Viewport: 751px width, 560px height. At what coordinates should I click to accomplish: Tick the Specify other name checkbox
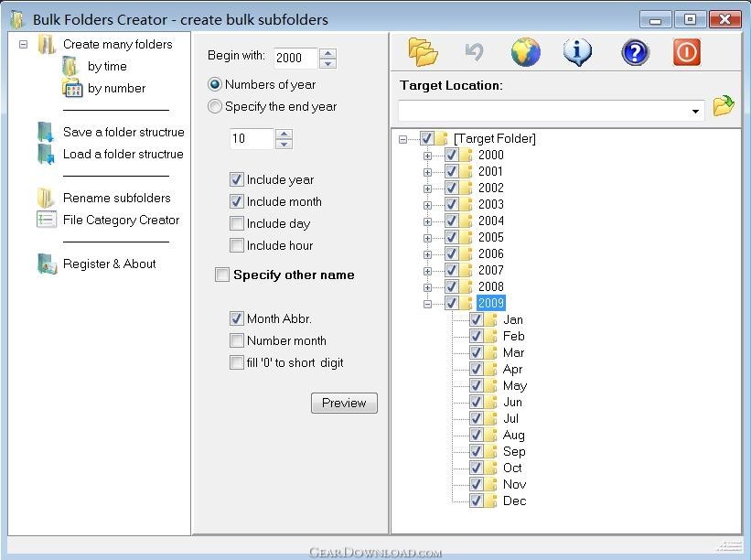tap(222, 275)
